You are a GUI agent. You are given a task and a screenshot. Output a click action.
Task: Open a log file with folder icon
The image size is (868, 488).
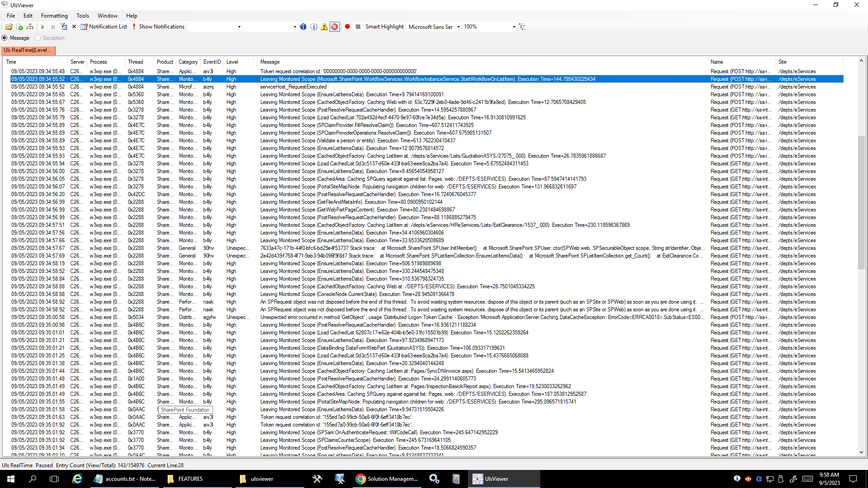point(9,27)
